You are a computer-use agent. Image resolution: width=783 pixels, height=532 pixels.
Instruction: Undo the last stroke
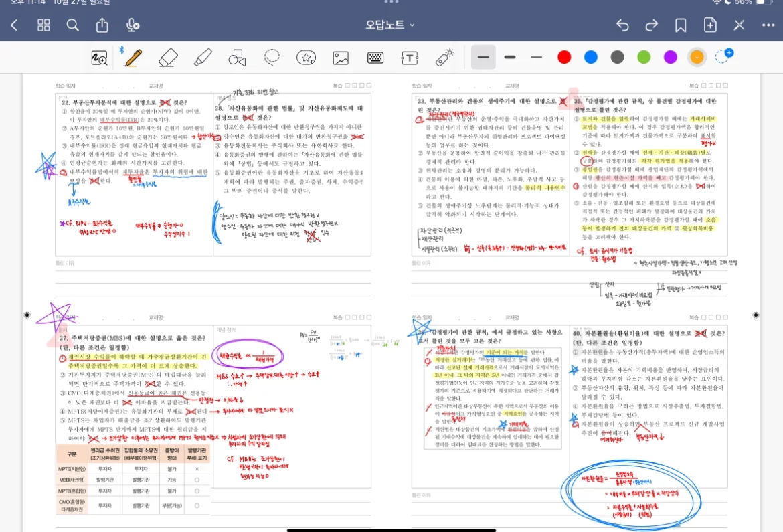point(622,25)
